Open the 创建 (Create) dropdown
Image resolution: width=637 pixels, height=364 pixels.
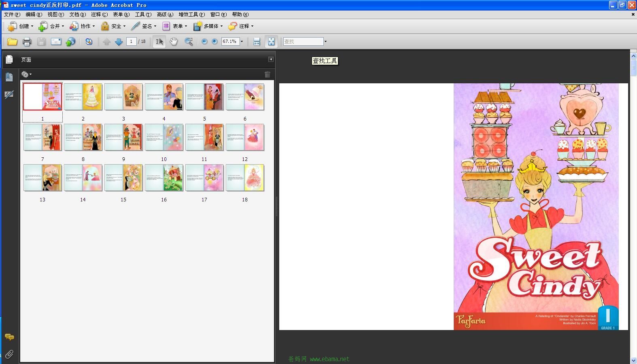point(20,26)
